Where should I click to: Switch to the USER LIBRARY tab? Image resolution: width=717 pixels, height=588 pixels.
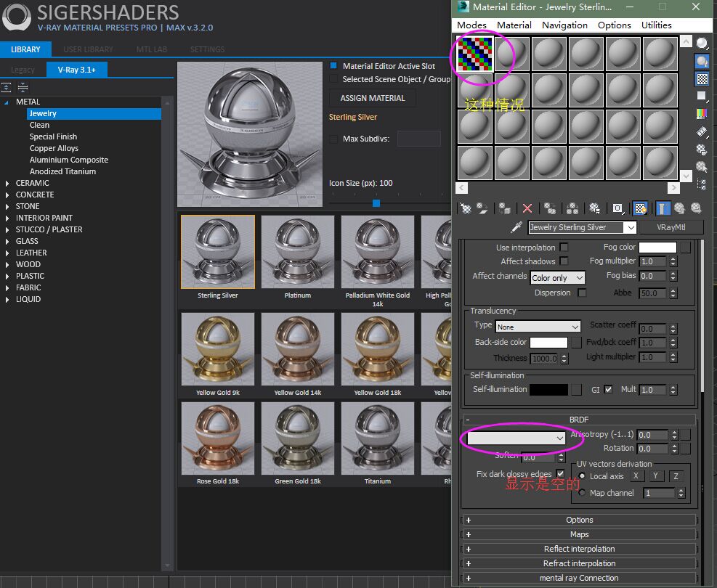88,49
